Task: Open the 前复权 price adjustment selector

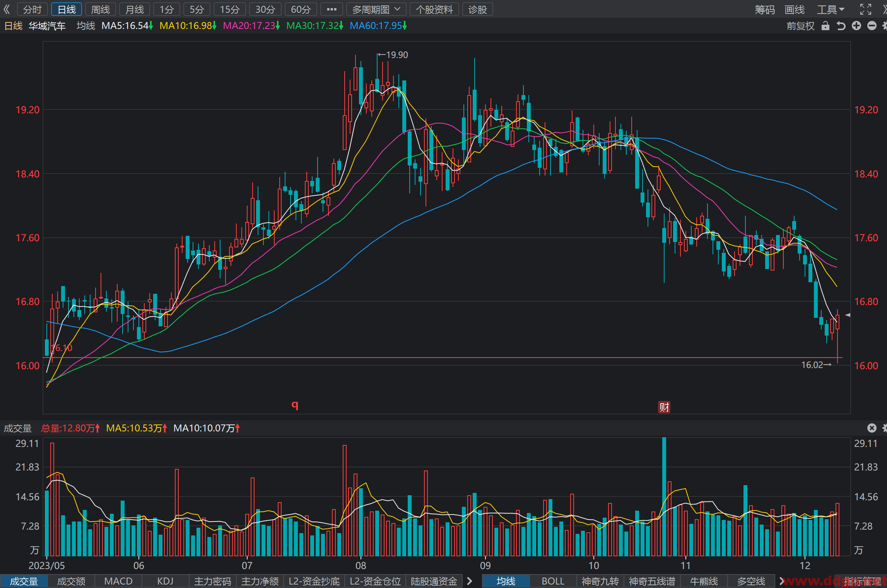Action: (x=800, y=26)
